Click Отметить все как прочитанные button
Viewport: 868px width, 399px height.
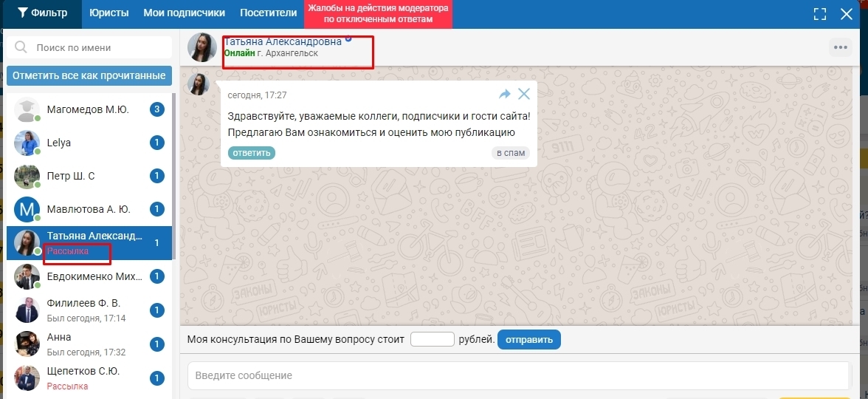(89, 75)
